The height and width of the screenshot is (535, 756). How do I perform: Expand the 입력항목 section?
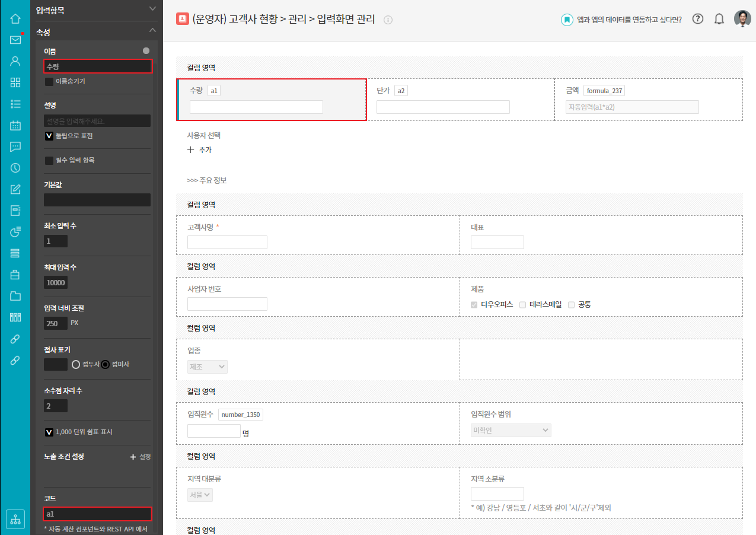(152, 9)
